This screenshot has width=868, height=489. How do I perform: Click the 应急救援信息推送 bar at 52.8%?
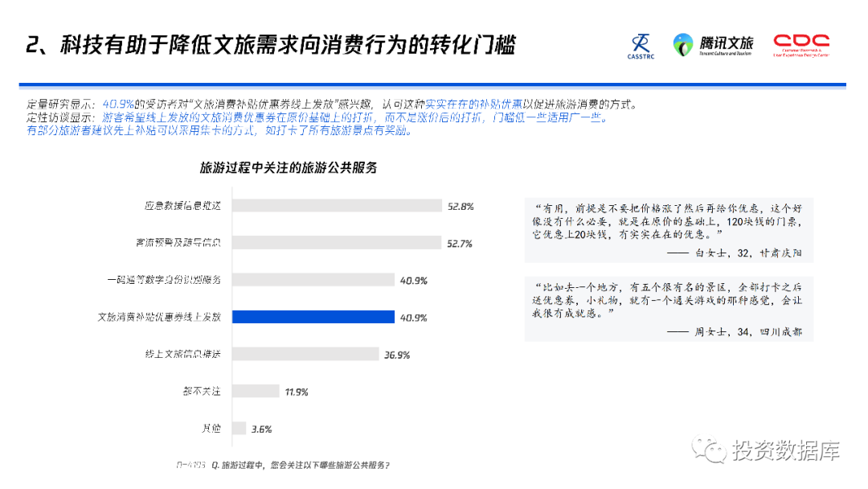coord(337,206)
